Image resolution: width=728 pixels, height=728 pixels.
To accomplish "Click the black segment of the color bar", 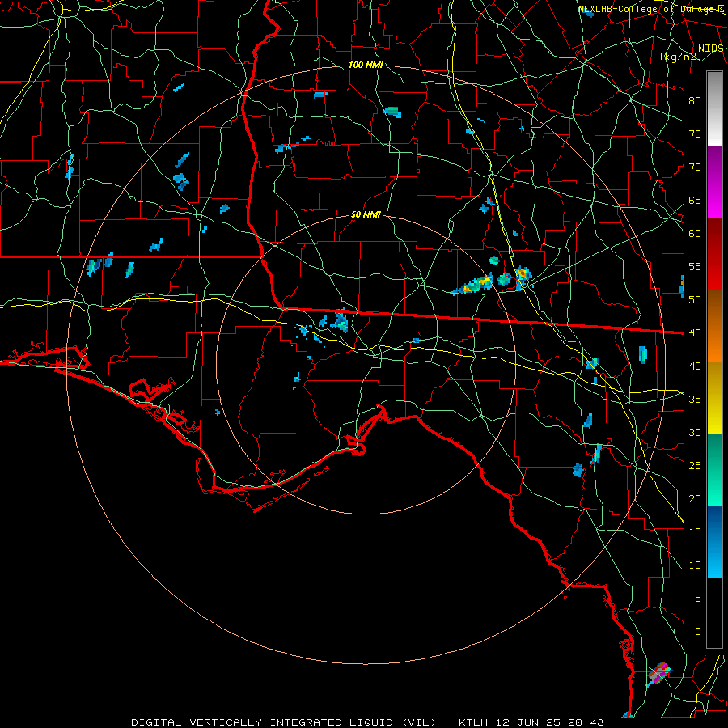I will pyautogui.click(x=714, y=613).
